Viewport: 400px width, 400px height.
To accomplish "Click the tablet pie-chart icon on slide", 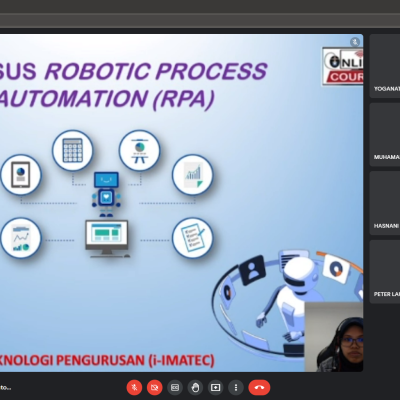I will point(21,175).
